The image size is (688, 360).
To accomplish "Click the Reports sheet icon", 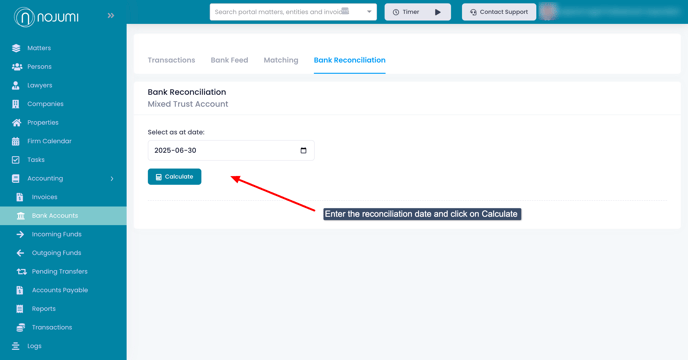I will coord(20,309).
